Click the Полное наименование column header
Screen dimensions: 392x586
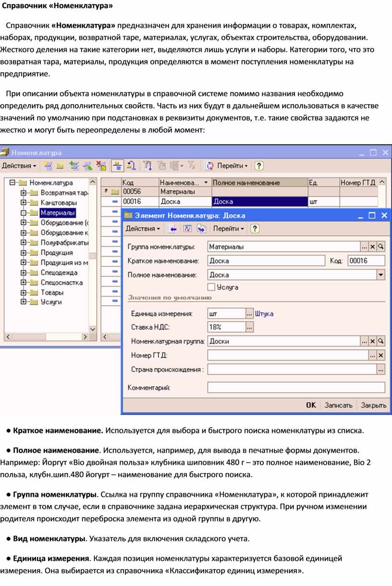point(259,183)
